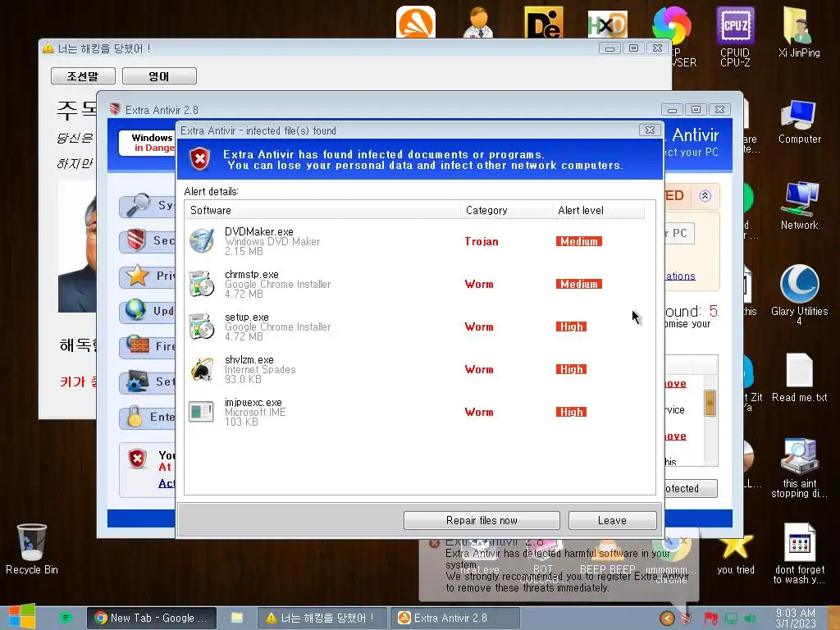
Task: Select text 'shvlzm.exe'
Action: 249,359
